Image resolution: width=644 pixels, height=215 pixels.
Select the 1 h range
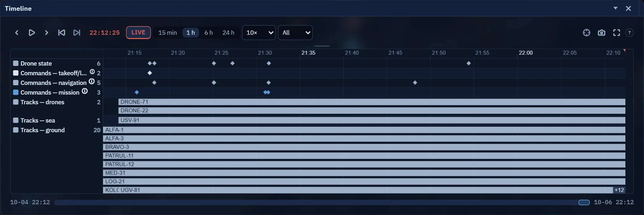coord(191,33)
